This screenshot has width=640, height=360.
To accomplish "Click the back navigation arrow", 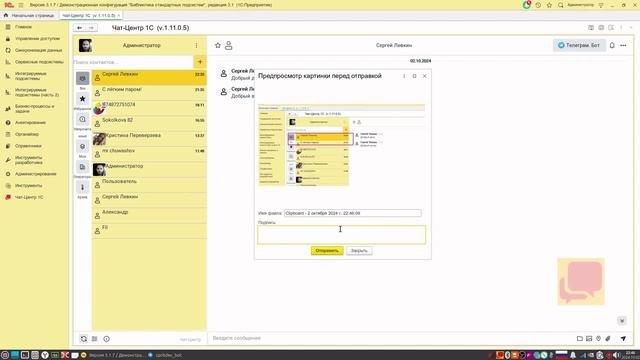I will point(80,28).
